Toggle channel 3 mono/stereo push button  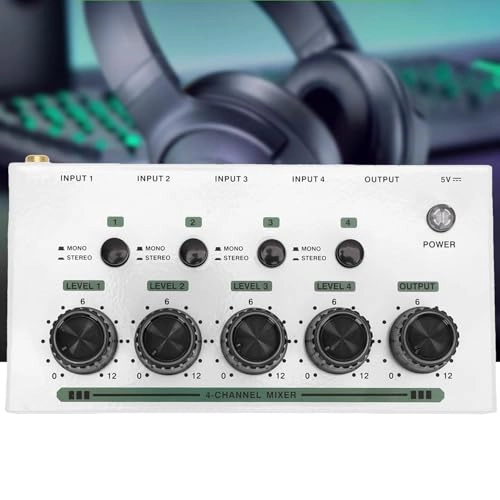(271, 253)
